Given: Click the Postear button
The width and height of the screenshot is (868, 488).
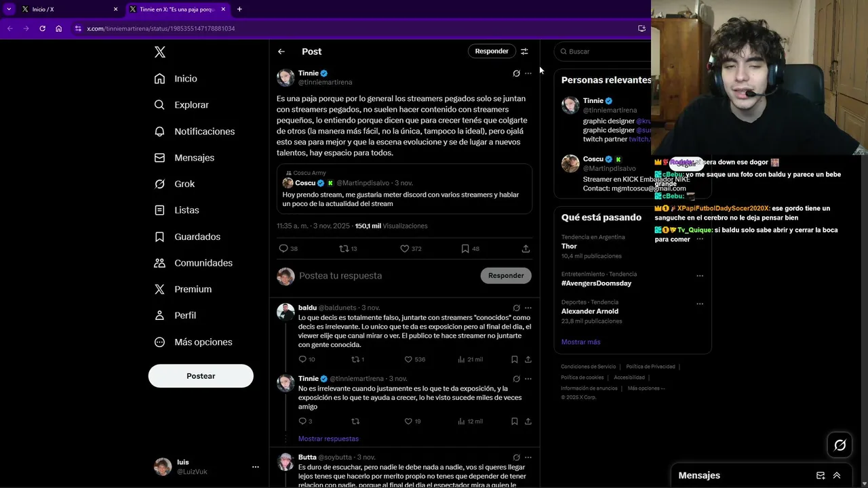Looking at the screenshot, I should [x=201, y=376].
